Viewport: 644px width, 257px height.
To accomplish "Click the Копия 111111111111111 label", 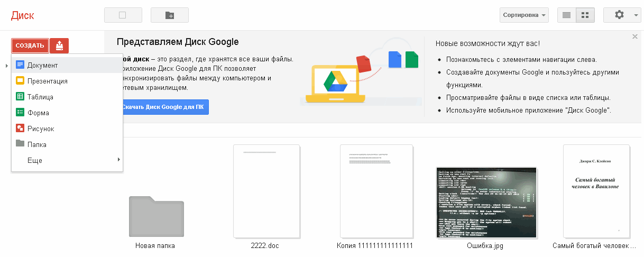I will click(x=375, y=246).
